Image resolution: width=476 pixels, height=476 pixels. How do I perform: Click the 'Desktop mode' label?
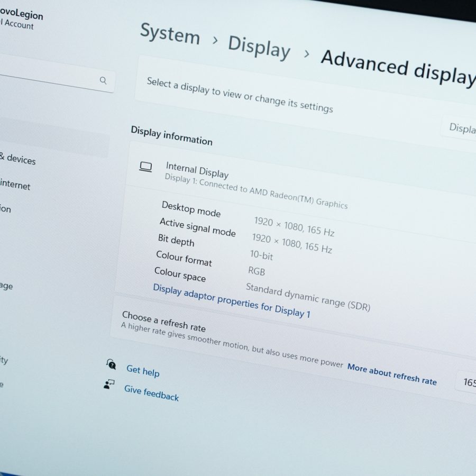tap(191, 209)
